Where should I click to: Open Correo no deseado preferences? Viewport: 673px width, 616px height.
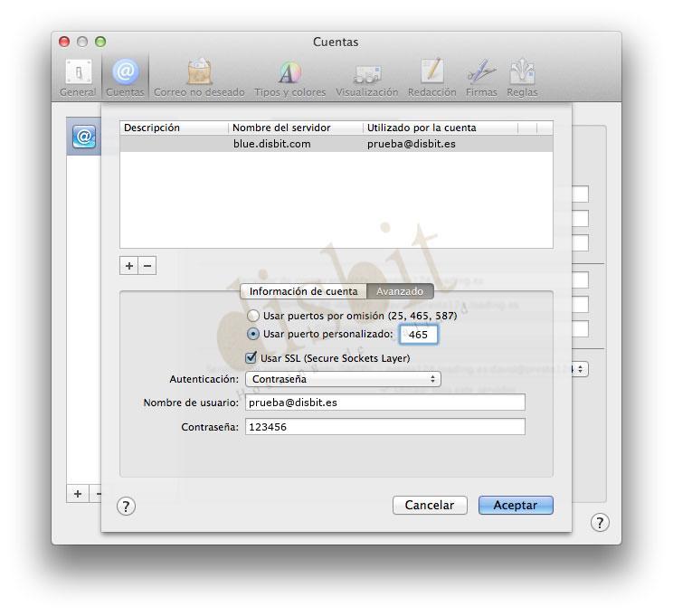coord(199,77)
